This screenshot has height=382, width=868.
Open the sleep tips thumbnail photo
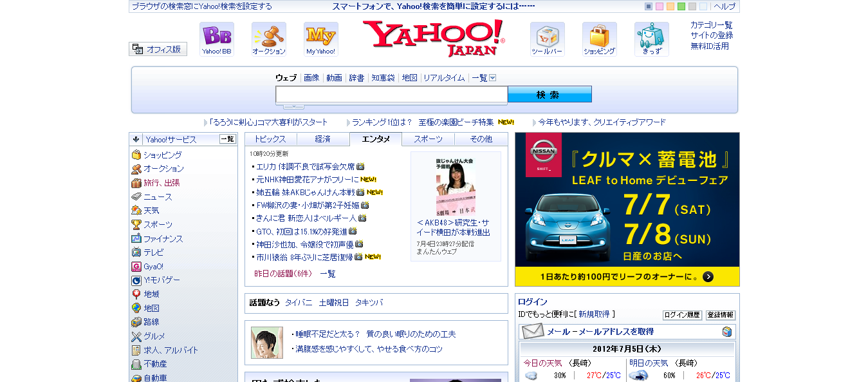click(267, 343)
